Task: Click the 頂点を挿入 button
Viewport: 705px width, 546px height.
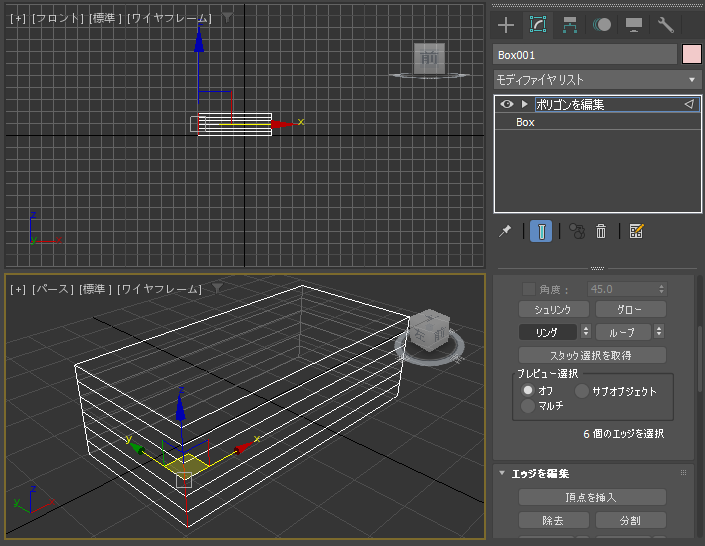Action: 592,497
